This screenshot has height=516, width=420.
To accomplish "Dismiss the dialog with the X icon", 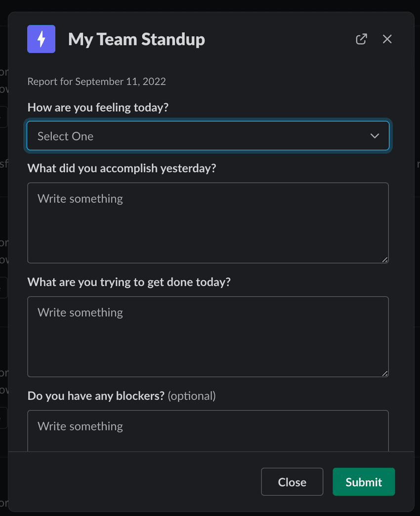I will click(x=387, y=39).
